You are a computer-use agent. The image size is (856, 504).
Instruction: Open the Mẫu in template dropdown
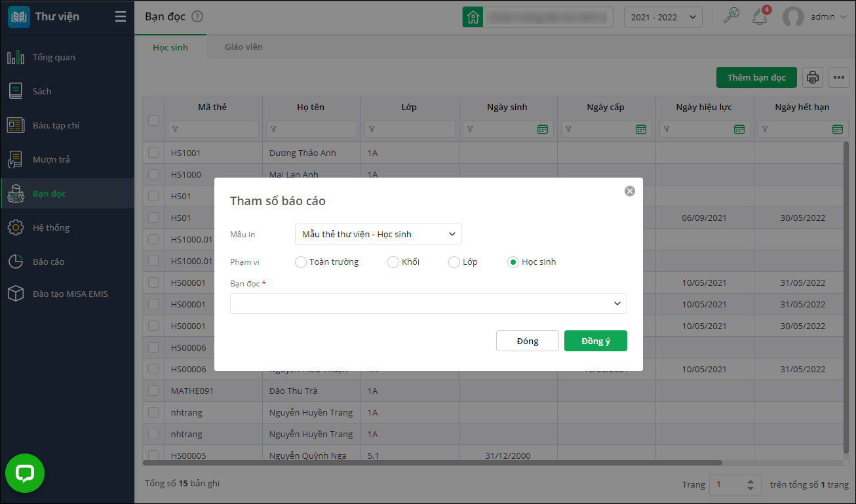click(378, 234)
